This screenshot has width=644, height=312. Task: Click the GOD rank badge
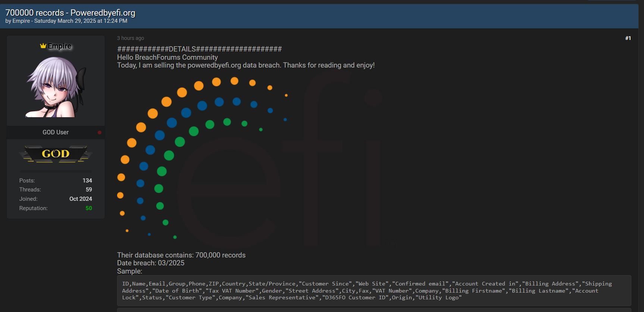pyautogui.click(x=56, y=154)
